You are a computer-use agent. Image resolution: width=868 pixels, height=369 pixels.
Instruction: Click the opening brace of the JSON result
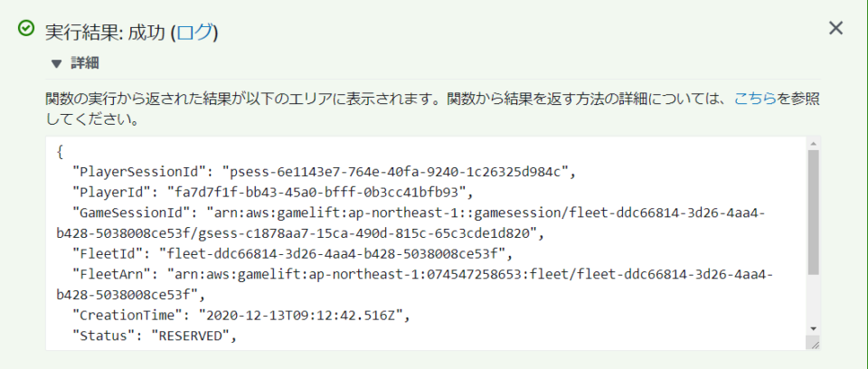[60, 152]
